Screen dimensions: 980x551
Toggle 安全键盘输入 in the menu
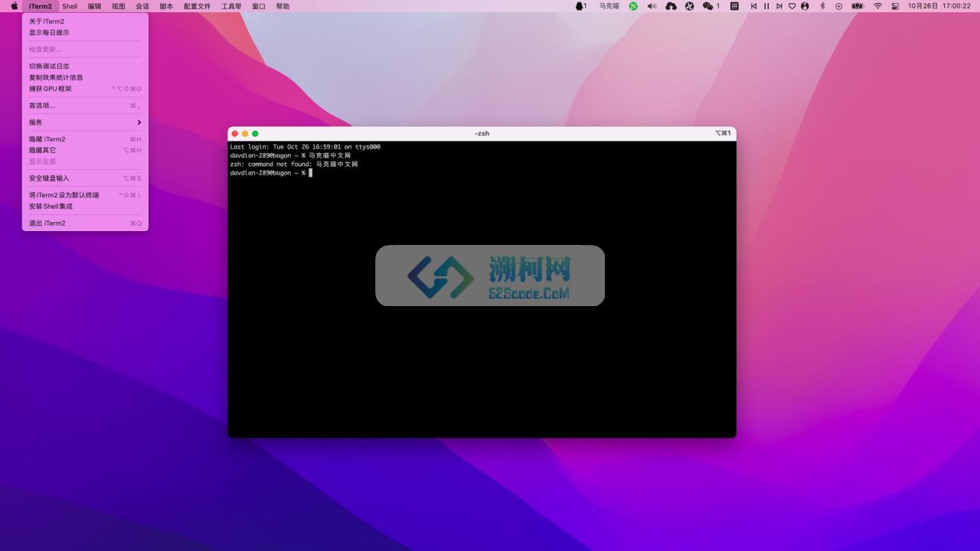pyautogui.click(x=85, y=178)
